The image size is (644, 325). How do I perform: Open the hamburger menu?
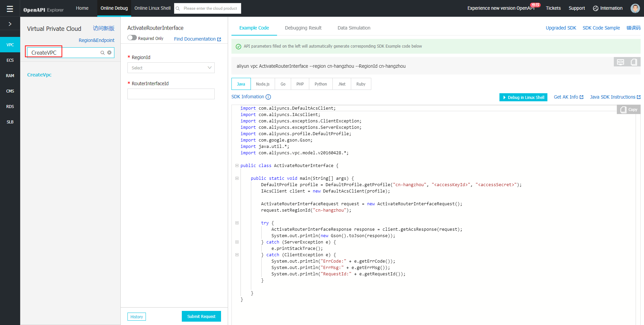(x=10, y=8)
